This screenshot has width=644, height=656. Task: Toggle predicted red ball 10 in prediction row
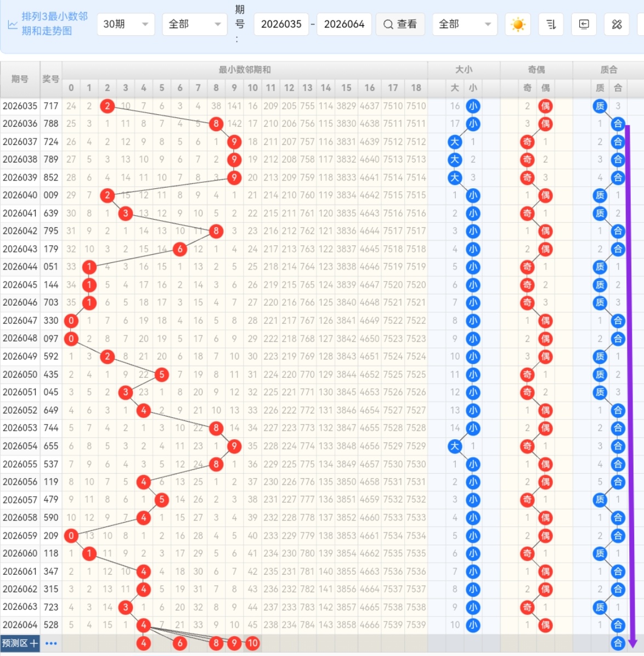point(252,643)
